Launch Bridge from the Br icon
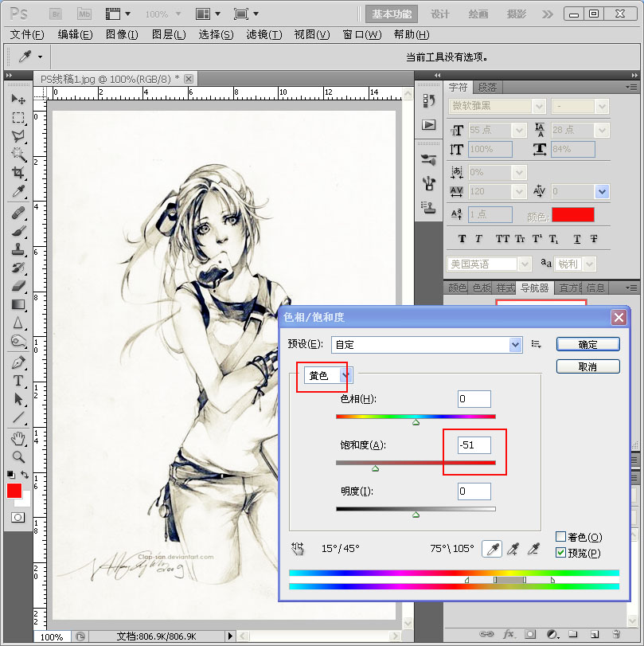644x646 pixels. pyautogui.click(x=56, y=14)
